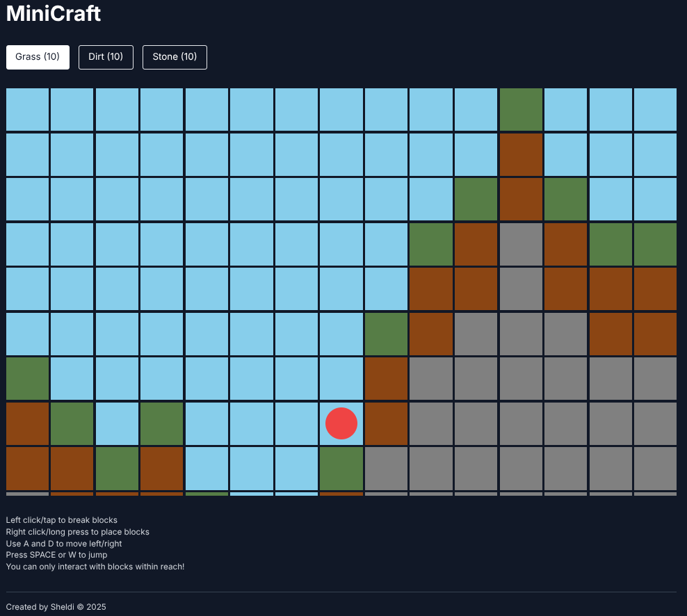The height and width of the screenshot is (616, 687).
Task: Break the green grass block below the player
Action: click(341, 468)
